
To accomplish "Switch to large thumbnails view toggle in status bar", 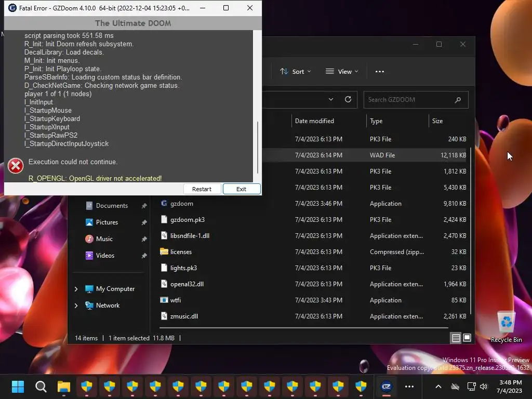I will pos(467,338).
